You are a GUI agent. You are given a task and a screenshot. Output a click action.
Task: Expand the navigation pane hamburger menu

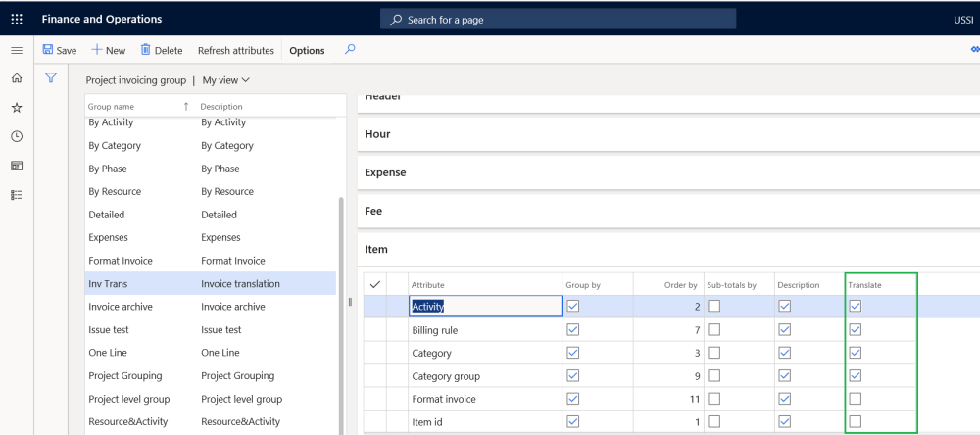[x=17, y=50]
